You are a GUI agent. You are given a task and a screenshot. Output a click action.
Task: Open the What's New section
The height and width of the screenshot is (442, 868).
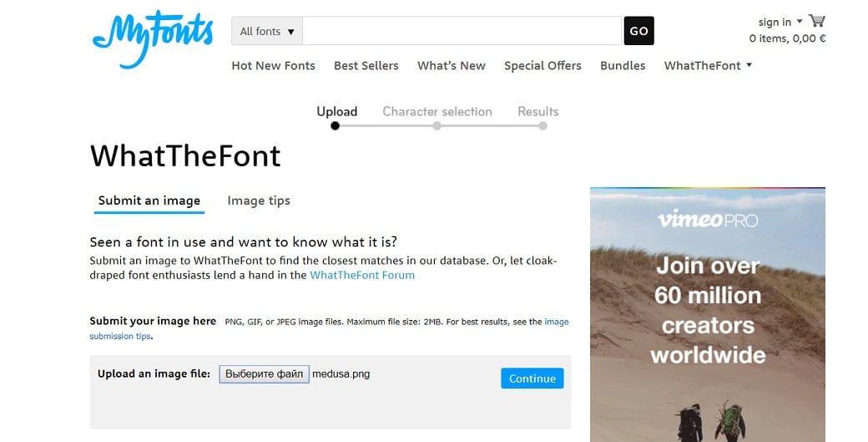451,65
